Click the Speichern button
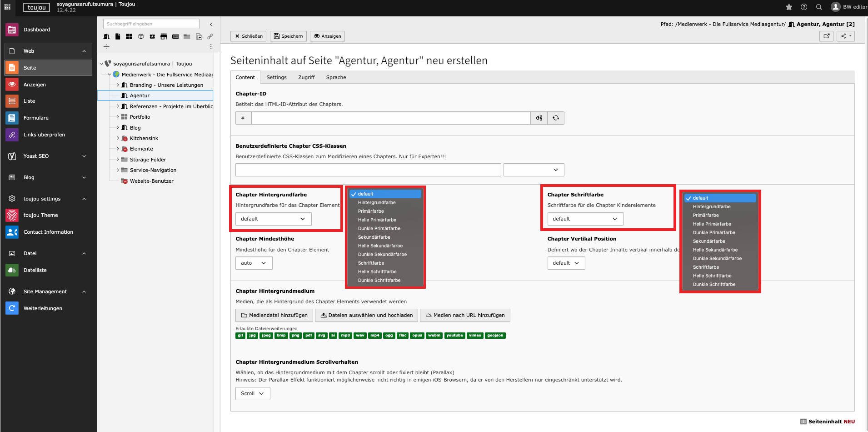The image size is (868, 432). coord(288,36)
